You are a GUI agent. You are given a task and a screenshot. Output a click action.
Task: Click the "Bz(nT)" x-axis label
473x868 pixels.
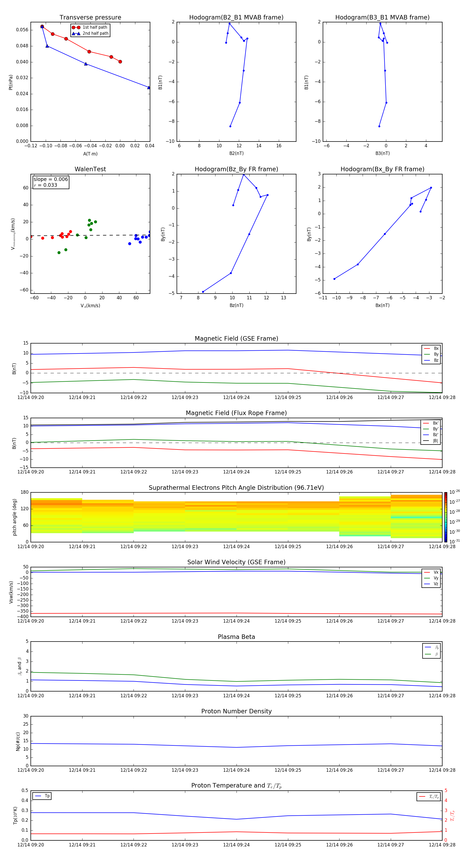236,305
